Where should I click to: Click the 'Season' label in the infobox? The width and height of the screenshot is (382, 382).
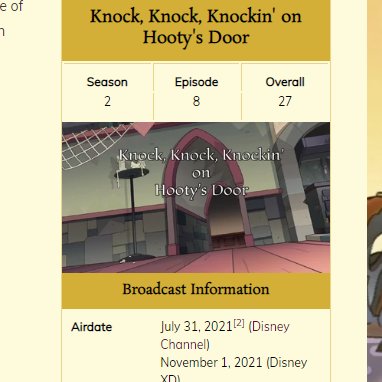tap(107, 82)
